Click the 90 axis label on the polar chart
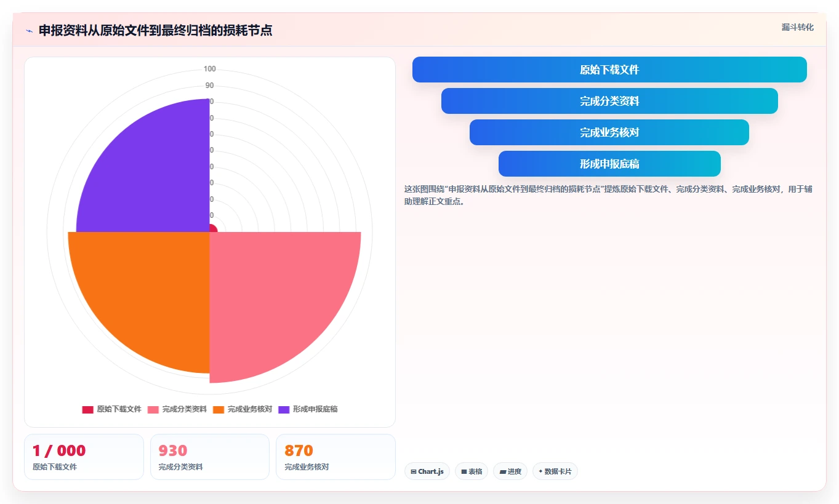The height and width of the screenshot is (504, 839). pyautogui.click(x=210, y=86)
